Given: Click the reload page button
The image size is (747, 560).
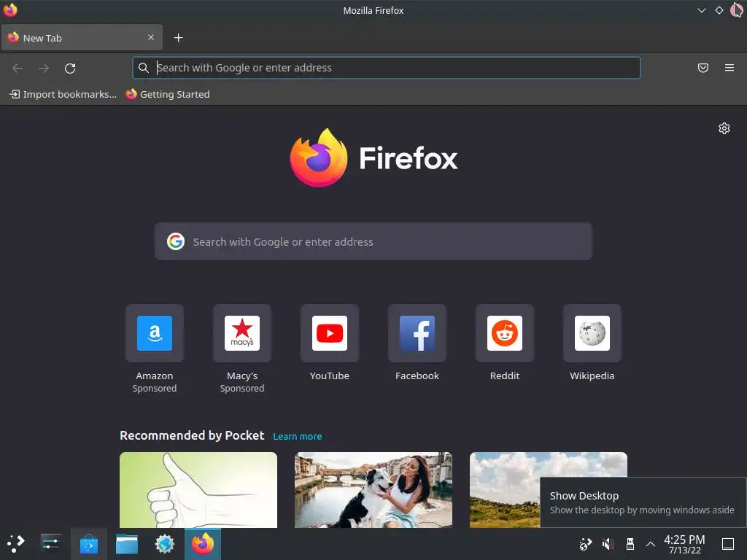Looking at the screenshot, I should (x=70, y=68).
